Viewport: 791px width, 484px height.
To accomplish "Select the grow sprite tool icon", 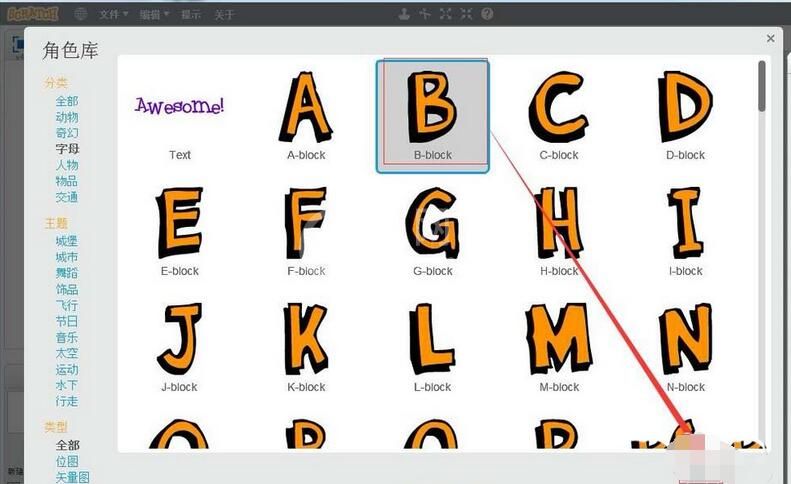I will pyautogui.click(x=445, y=14).
